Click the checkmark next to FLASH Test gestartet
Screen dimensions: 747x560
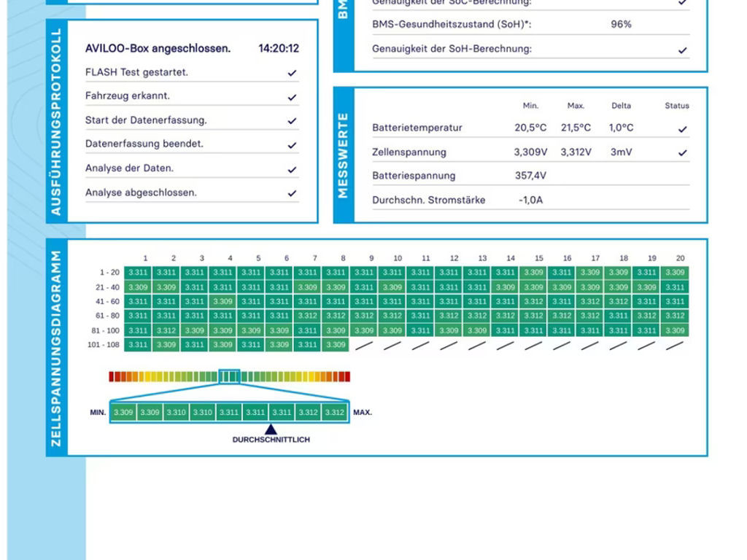292,73
